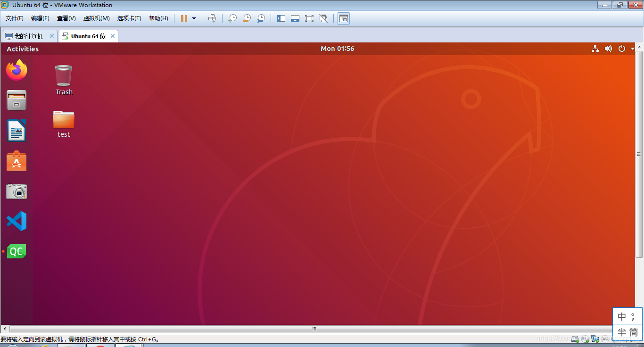Click the volume speaker indicator
The width and height of the screenshot is (644, 347).
pos(608,49)
